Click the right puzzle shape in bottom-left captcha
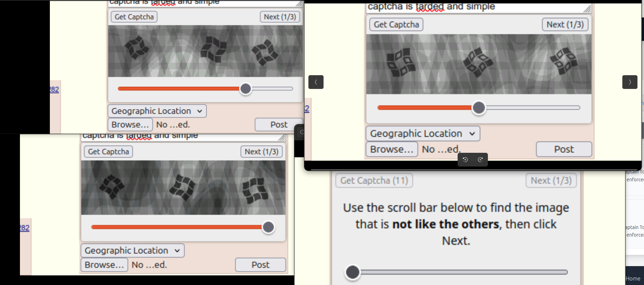 (255, 191)
